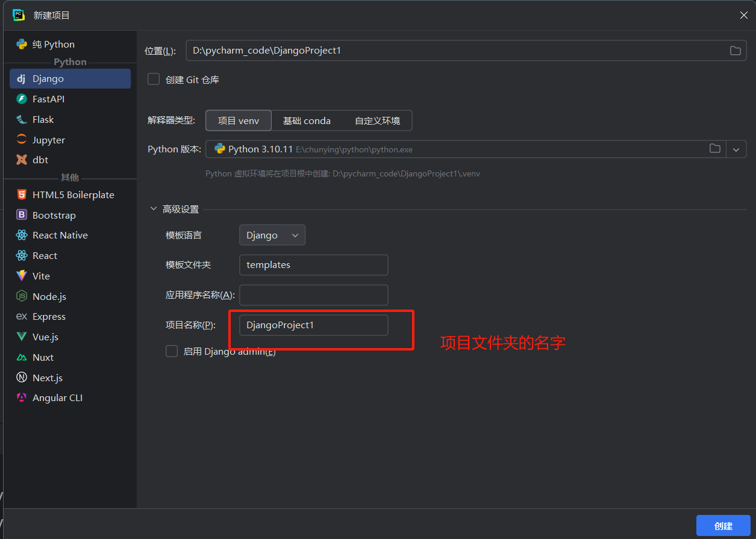Select the dbt project type
The image size is (756, 539).
coord(42,160)
